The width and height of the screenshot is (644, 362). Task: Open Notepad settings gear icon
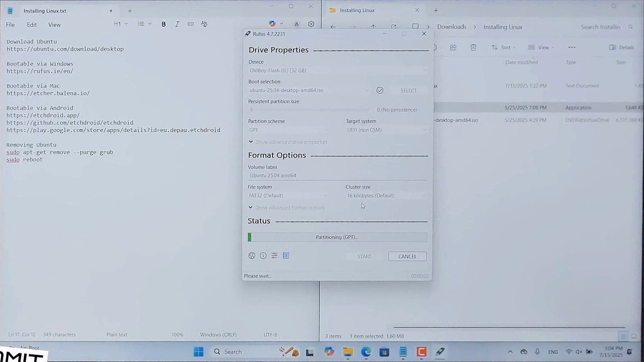(x=311, y=24)
